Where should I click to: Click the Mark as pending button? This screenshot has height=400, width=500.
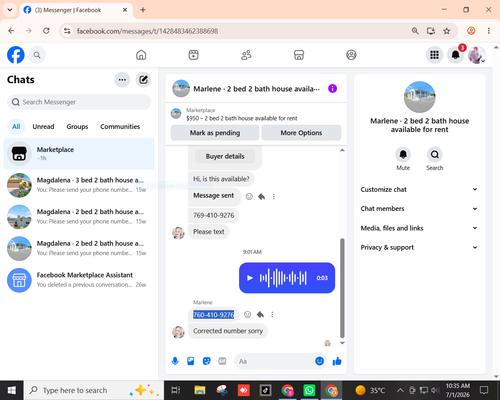(x=215, y=133)
